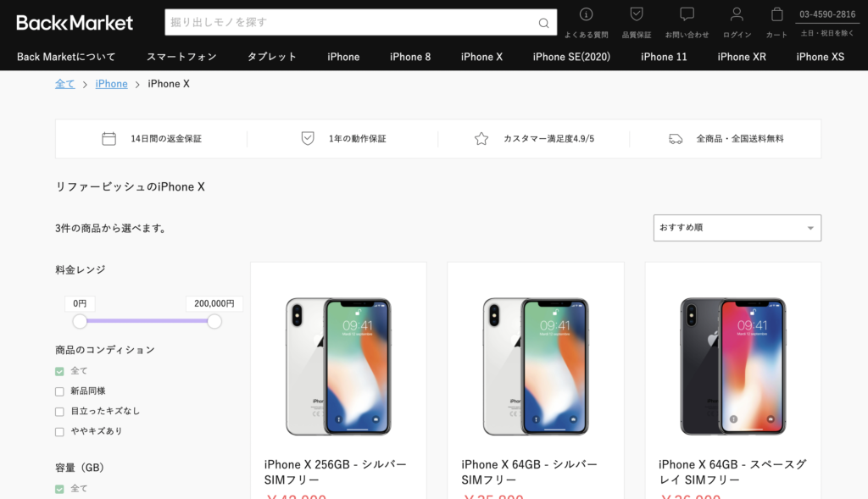This screenshot has width=868, height=499.
Task: Click the 0円 minimum price label
Action: (80, 303)
